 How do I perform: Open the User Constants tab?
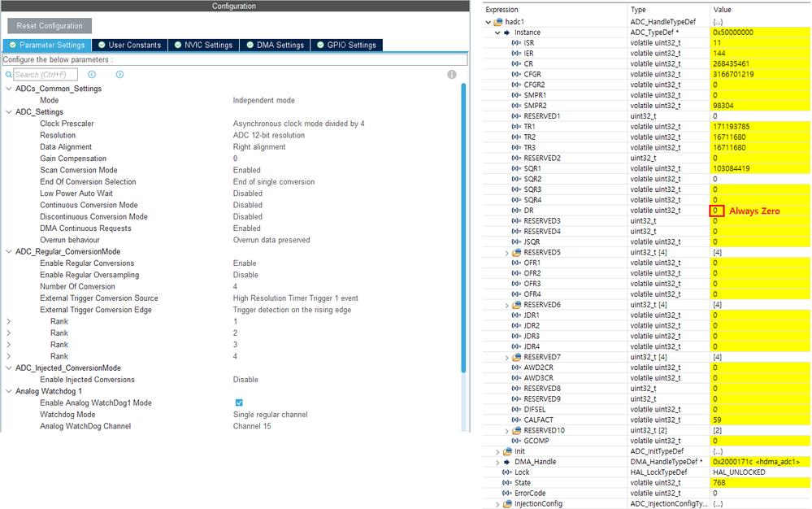pos(129,45)
